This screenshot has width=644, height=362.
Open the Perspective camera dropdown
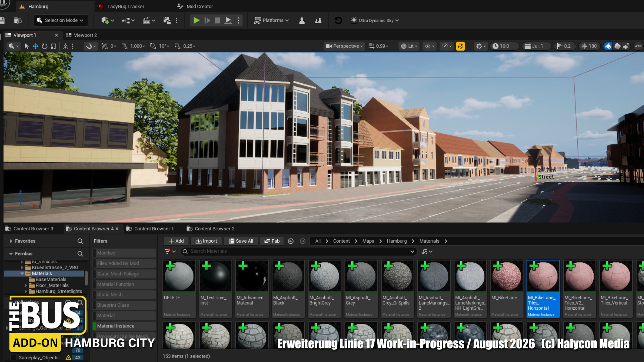click(344, 46)
